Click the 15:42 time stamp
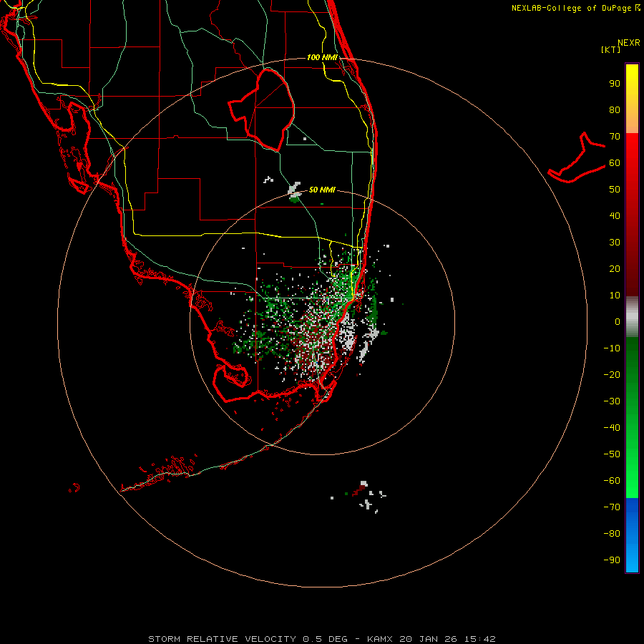644x644 pixels. click(480, 639)
